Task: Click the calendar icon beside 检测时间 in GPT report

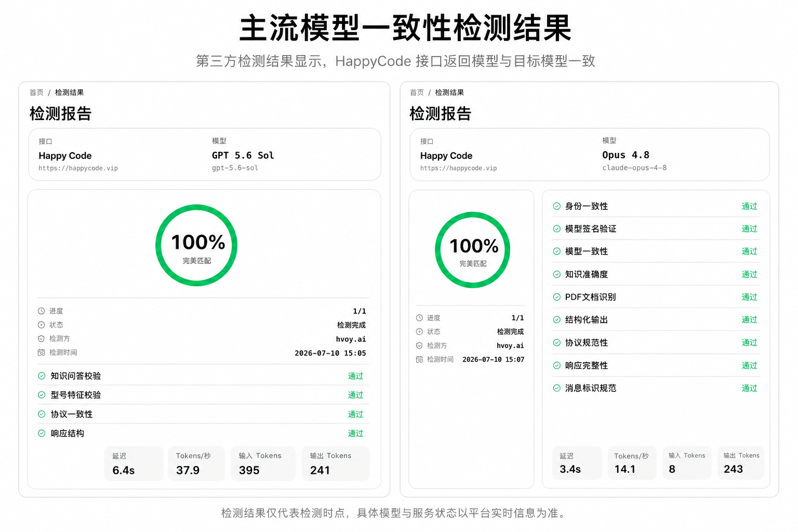Action: pos(42,352)
